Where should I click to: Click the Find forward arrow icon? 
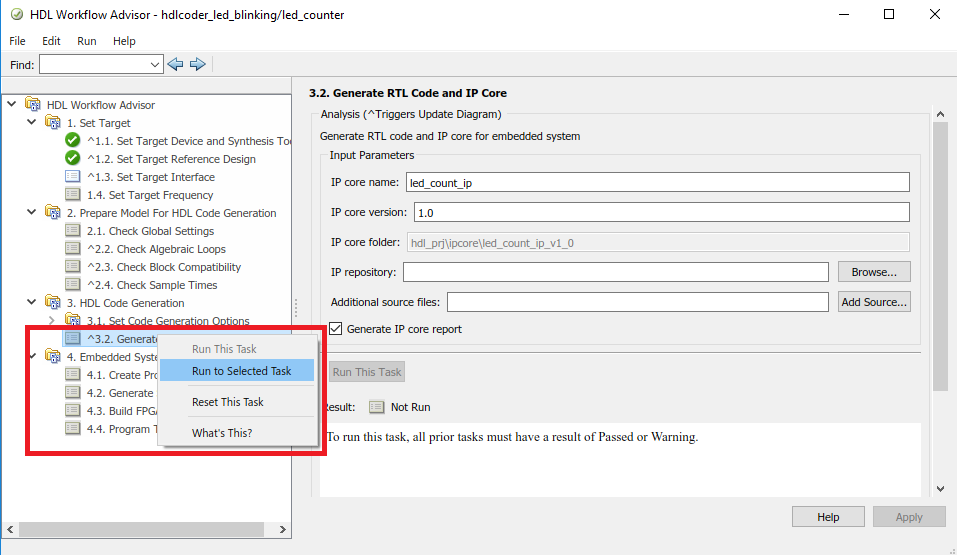[x=198, y=64]
